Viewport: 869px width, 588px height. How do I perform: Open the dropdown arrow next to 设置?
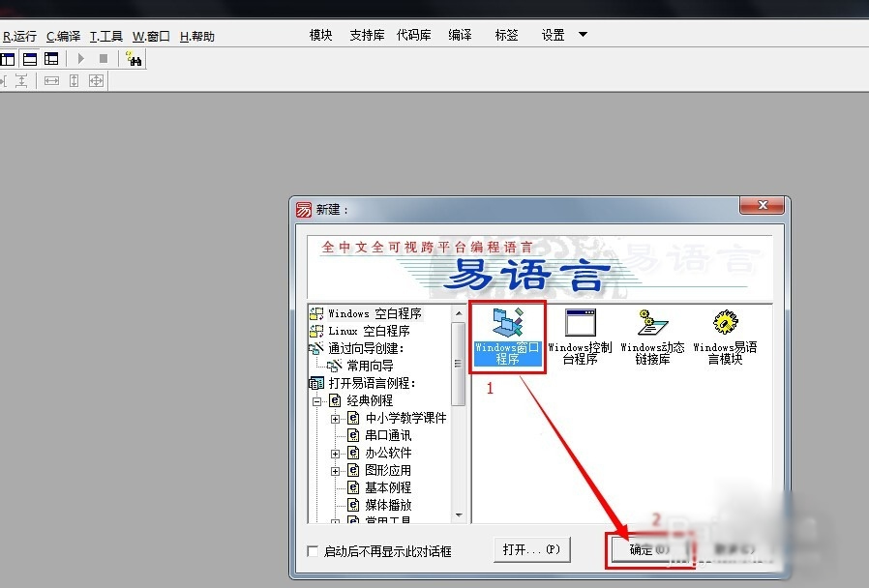pos(583,34)
